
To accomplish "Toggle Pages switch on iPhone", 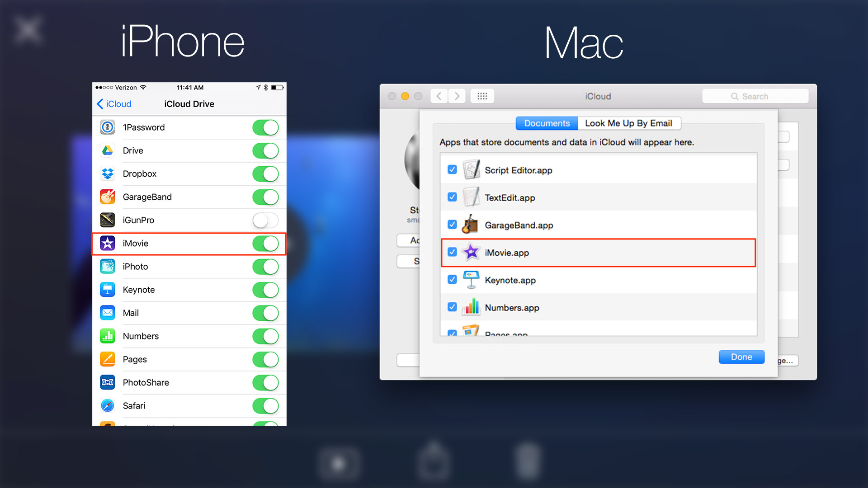I will coord(266,359).
